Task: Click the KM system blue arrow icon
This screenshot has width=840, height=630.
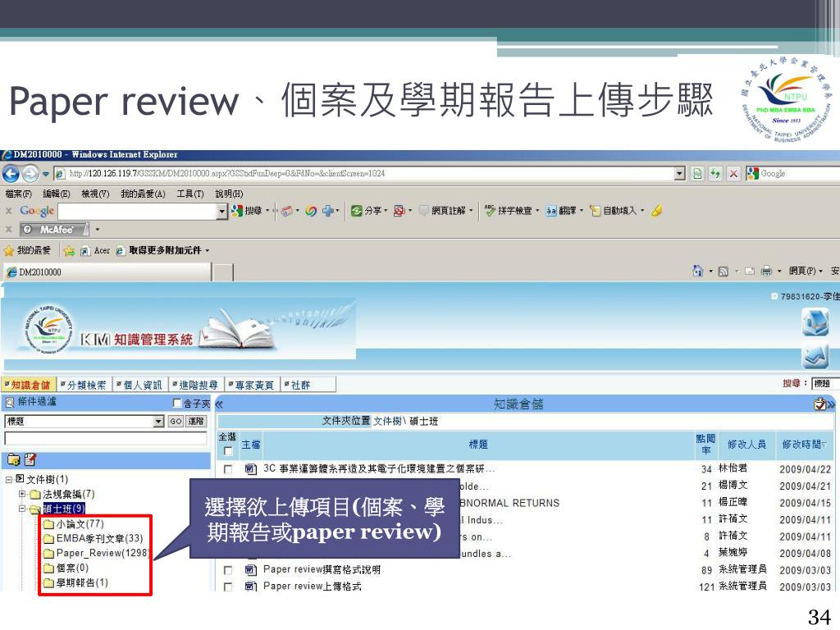Action: (x=815, y=357)
